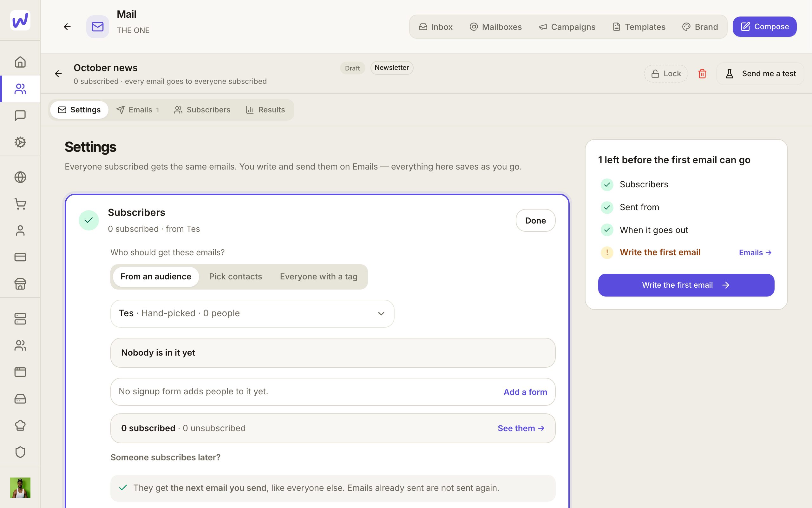Switch to the Emails tab

[x=138, y=110]
